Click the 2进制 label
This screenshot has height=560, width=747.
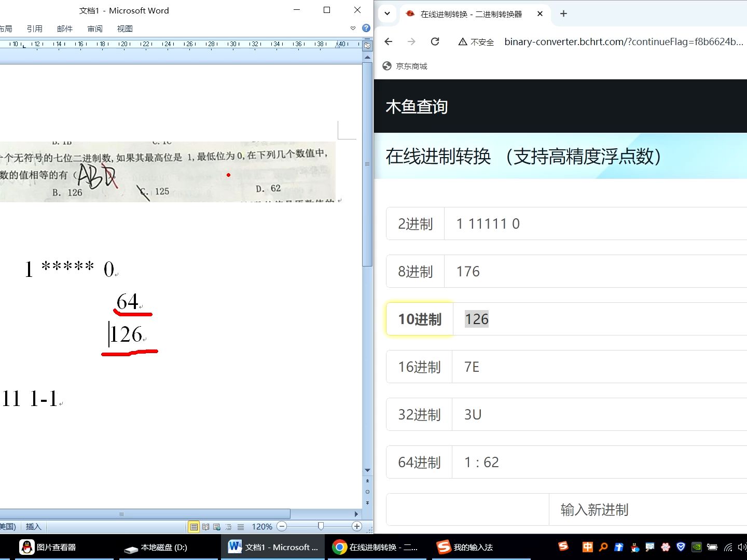(416, 223)
